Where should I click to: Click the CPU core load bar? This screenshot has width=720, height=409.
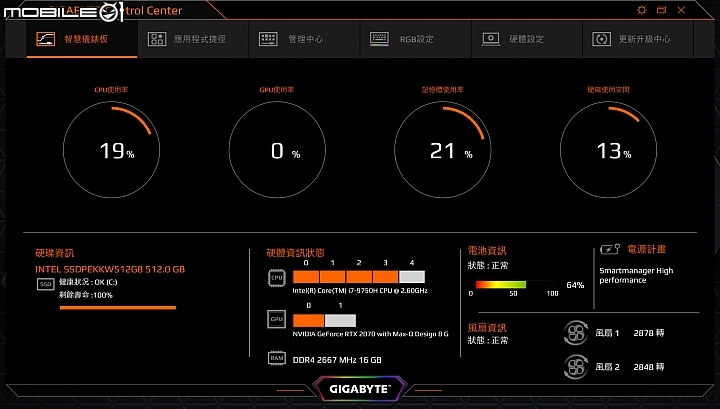(359, 277)
